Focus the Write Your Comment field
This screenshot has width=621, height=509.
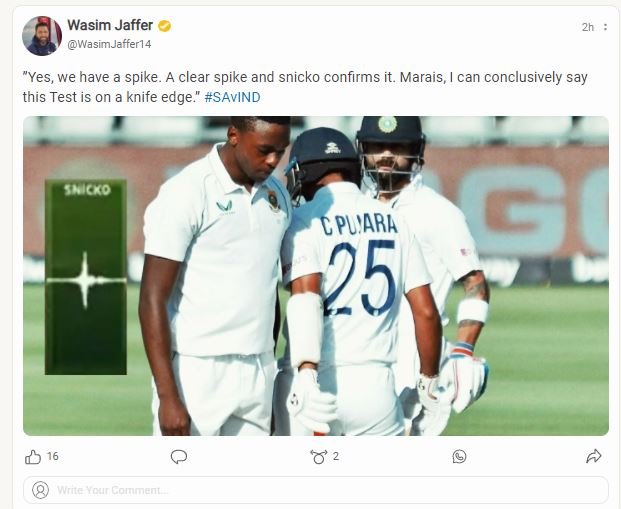[x=320, y=490]
